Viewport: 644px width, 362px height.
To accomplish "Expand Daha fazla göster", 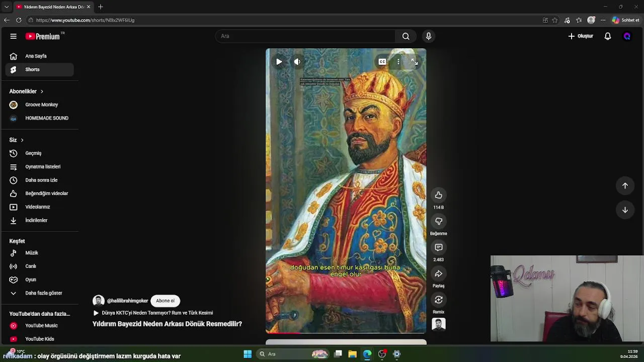I will pos(39,293).
